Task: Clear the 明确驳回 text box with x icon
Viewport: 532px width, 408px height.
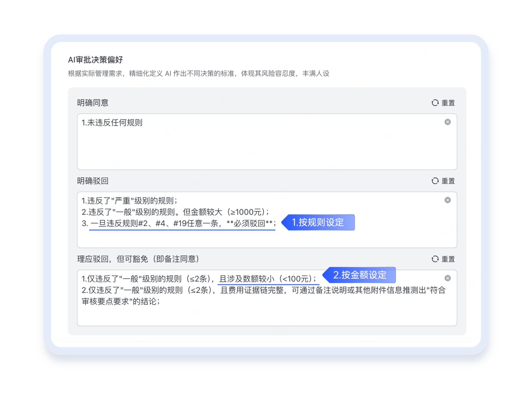Action: [447, 200]
